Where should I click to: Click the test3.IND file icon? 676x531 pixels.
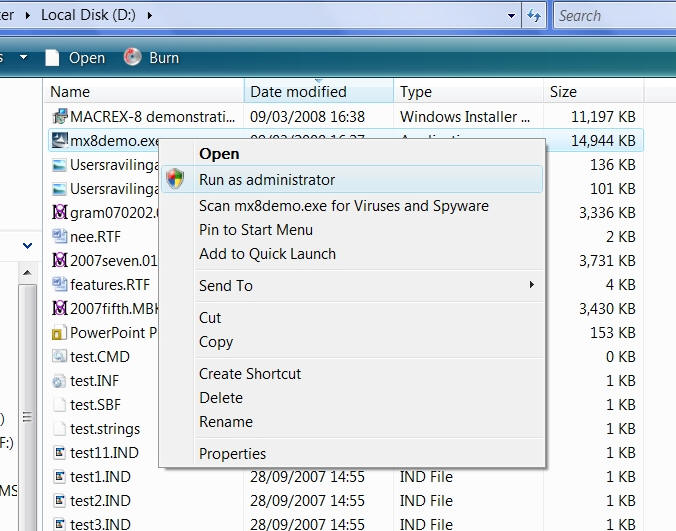[59, 524]
